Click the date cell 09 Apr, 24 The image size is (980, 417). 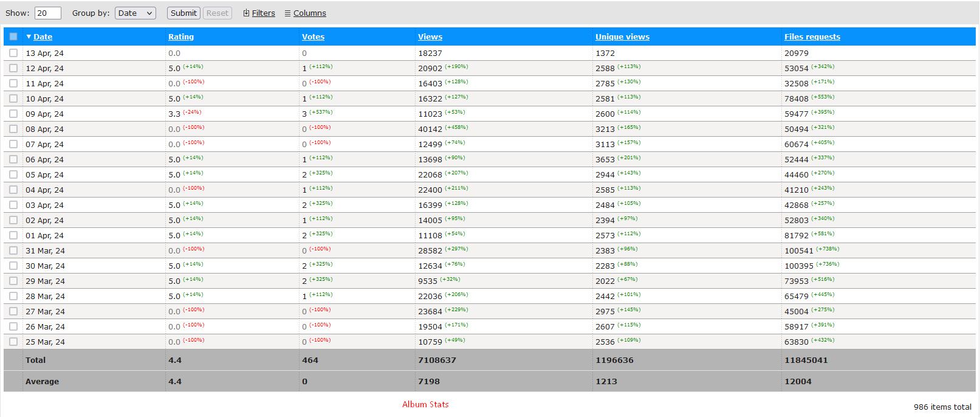pyautogui.click(x=44, y=114)
